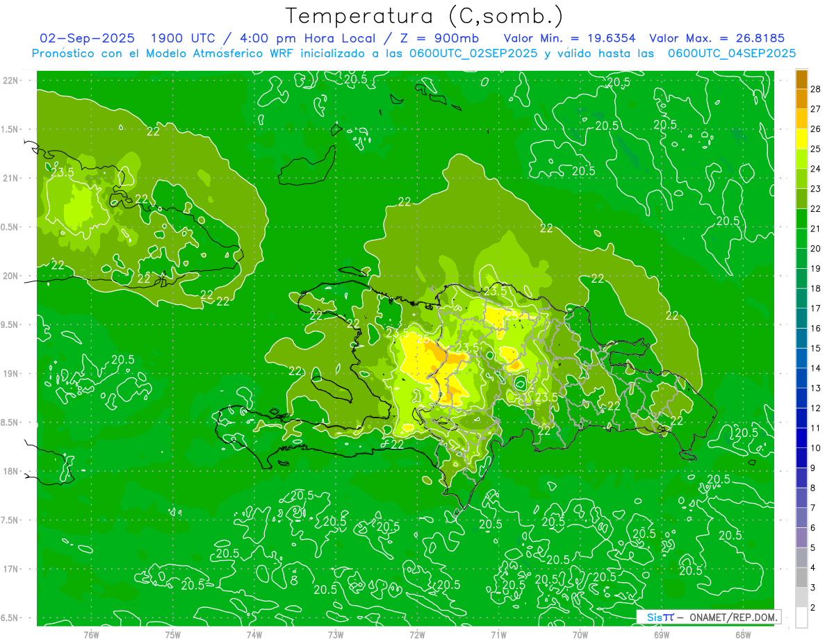Click the "20N" latitude label
Viewport: 834px width, 644px height.
(10, 276)
